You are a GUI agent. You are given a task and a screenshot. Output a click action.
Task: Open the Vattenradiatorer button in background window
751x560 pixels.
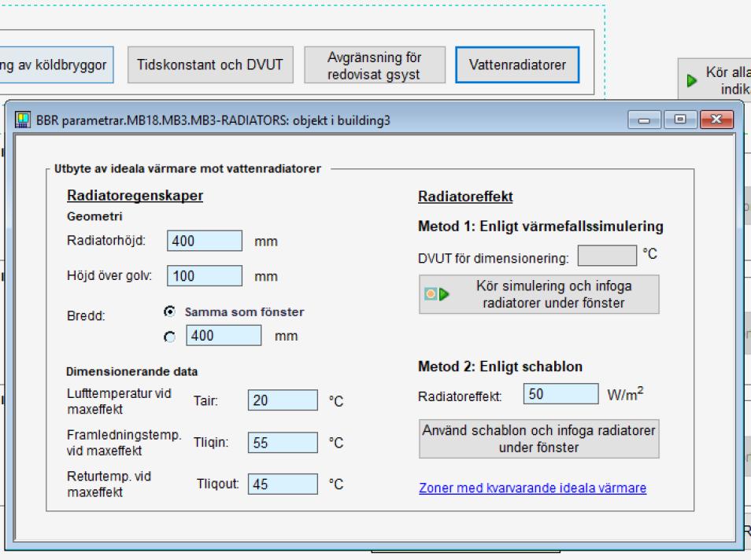(x=517, y=64)
